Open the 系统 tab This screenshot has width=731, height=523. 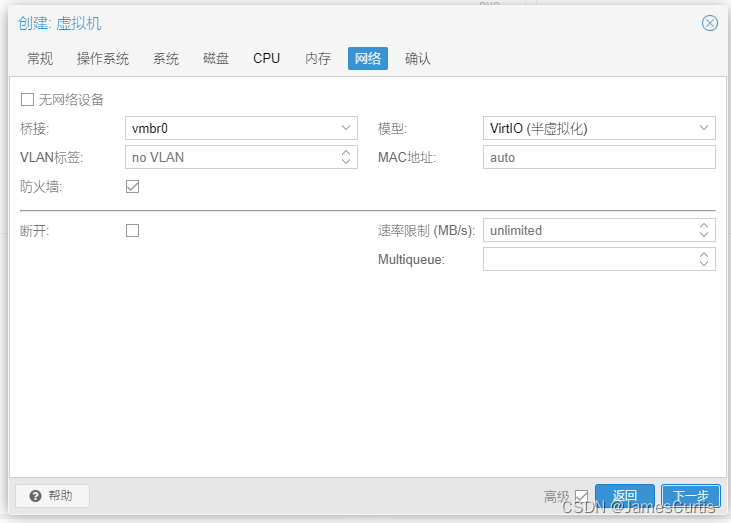(166, 59)
